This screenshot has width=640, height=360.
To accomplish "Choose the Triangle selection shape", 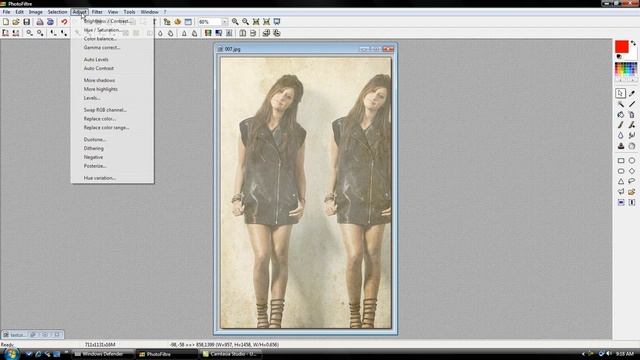I will click(620, 181).
